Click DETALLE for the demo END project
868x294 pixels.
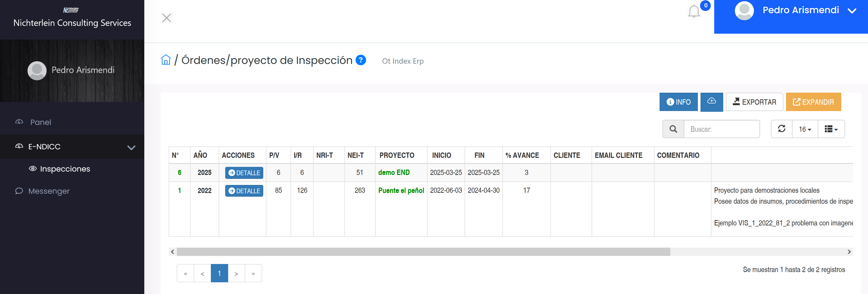pyautogui.click(x=244, y=173)
